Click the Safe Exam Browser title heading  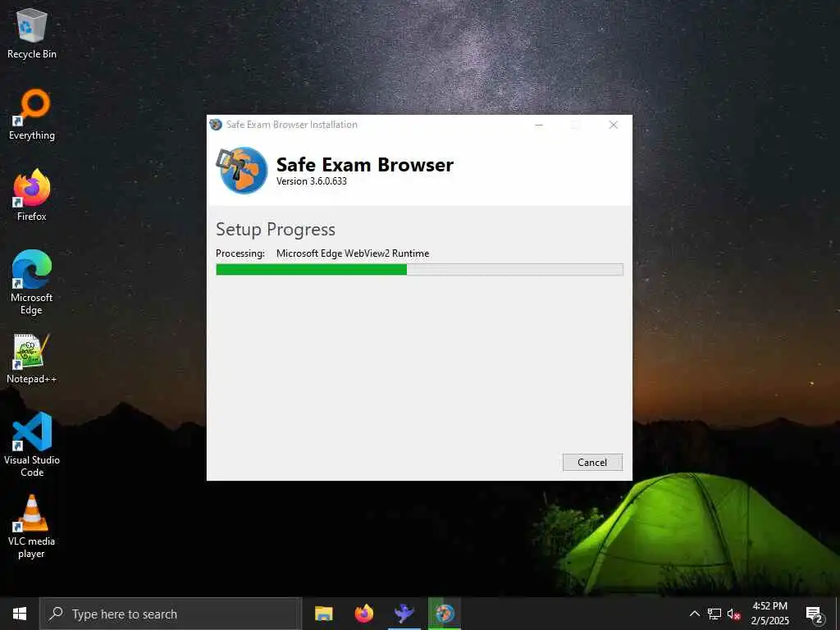pyautogui.click(x=365, y=164)
